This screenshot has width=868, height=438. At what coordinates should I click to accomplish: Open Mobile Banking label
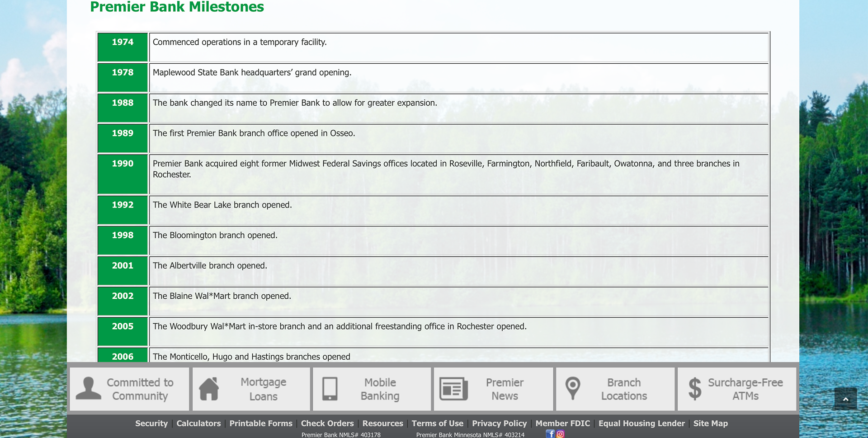(380, 389)
